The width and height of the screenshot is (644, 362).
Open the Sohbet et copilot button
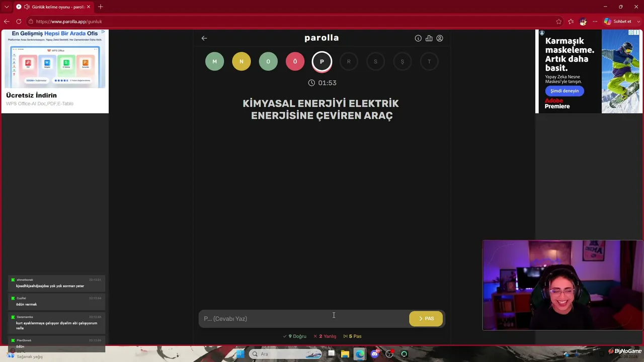click(x=618, y=22)
